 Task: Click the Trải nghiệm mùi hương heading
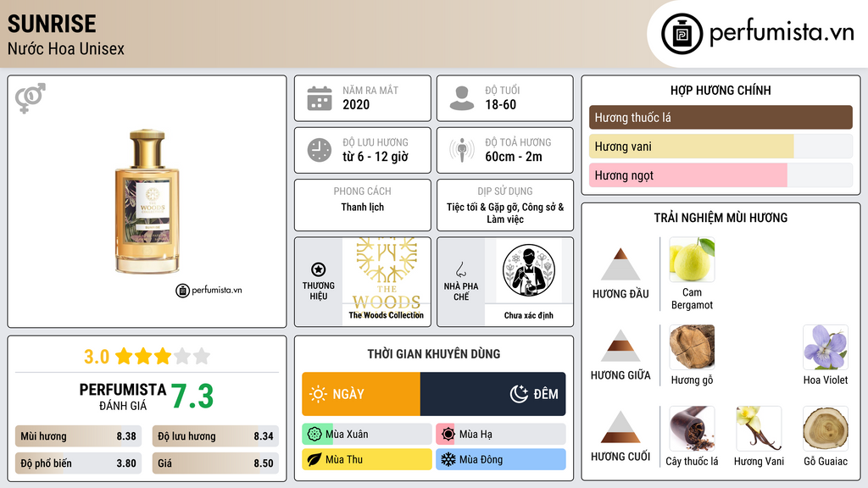coord(721,218)
